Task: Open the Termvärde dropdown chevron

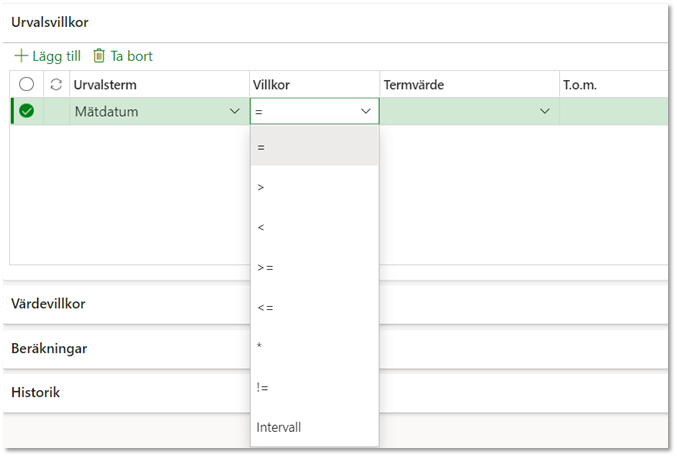Action: pos(545,111)
